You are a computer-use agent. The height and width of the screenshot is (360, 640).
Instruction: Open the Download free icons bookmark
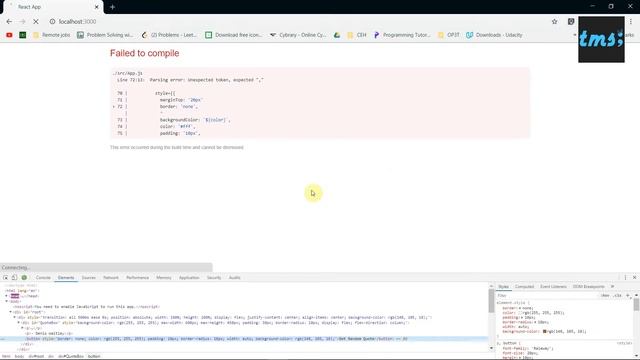tap(233, 35)
